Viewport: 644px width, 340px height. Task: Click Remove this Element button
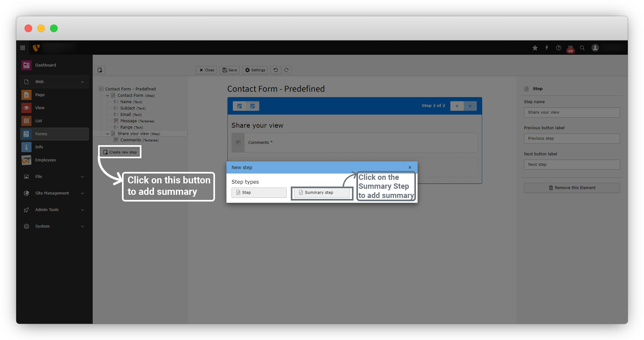(x=572, y=188)
